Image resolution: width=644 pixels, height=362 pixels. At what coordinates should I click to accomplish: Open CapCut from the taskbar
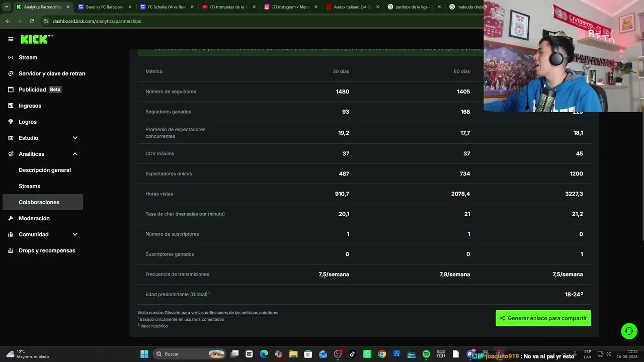coord(249,354)
